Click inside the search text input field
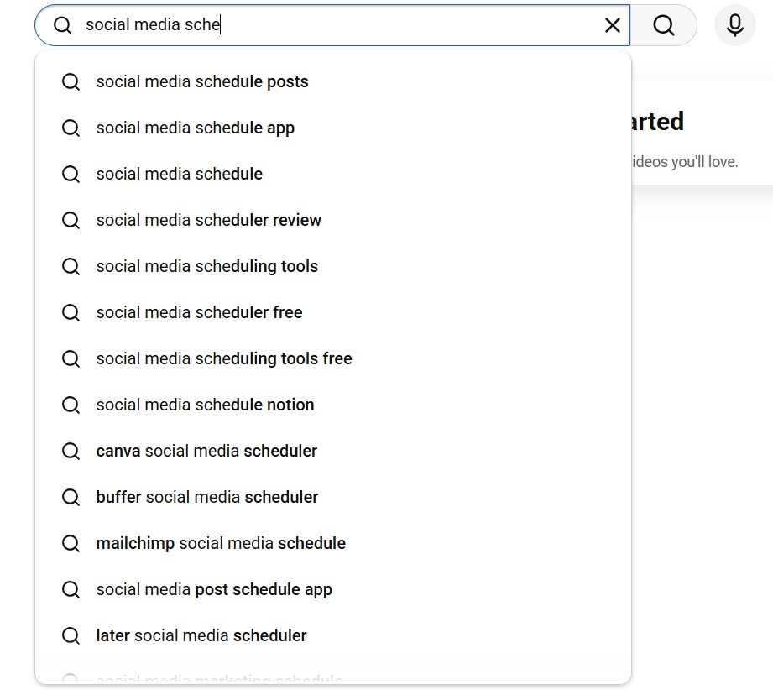This screenshot has height=700, width=773. 336,25
